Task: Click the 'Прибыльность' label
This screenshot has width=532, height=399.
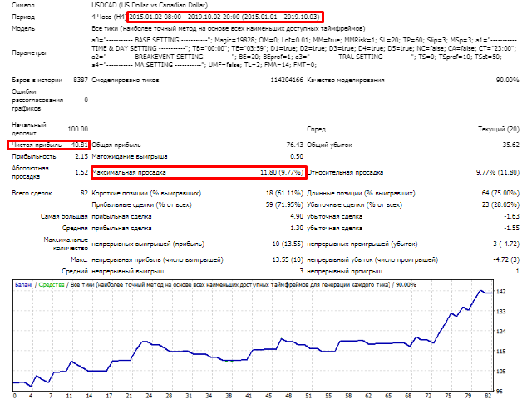Action: (34, 157)
